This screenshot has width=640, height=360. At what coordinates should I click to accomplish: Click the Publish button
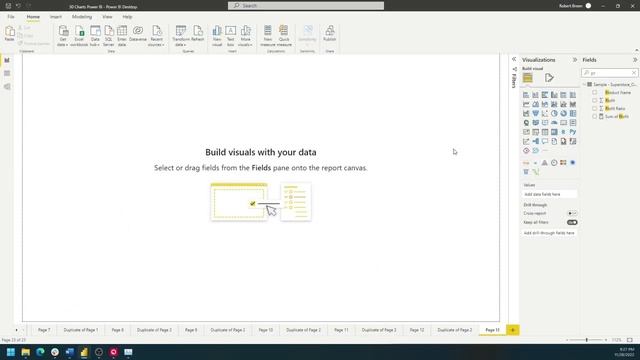(329, 33)
